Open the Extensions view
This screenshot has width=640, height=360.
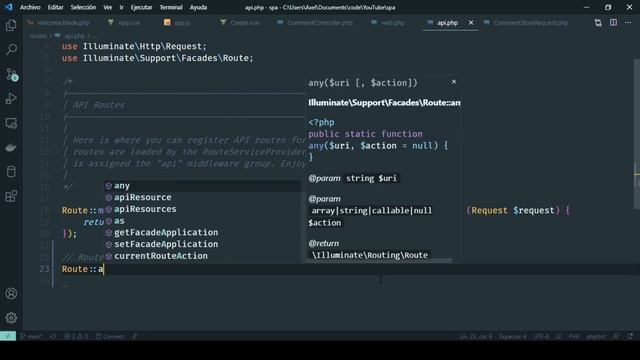pyautogui.click(x=11, y=196)
